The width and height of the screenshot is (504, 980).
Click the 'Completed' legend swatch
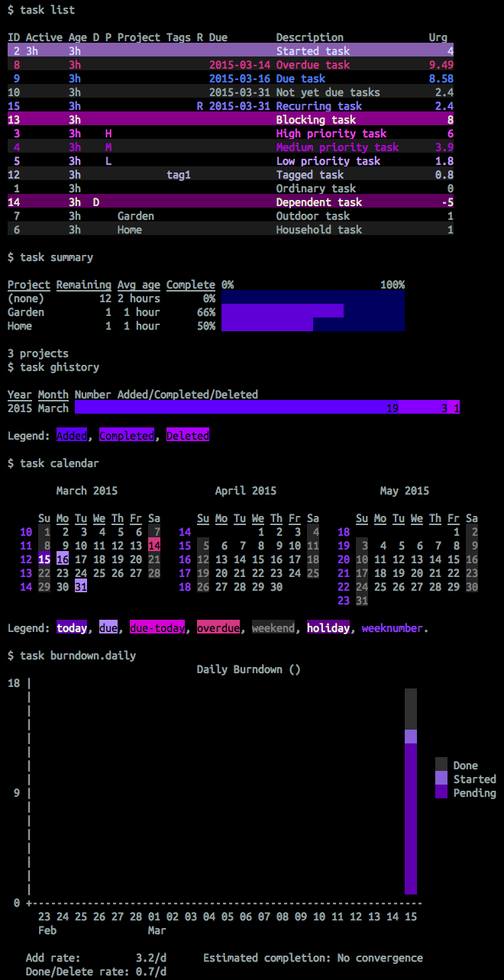click(127, 436)
